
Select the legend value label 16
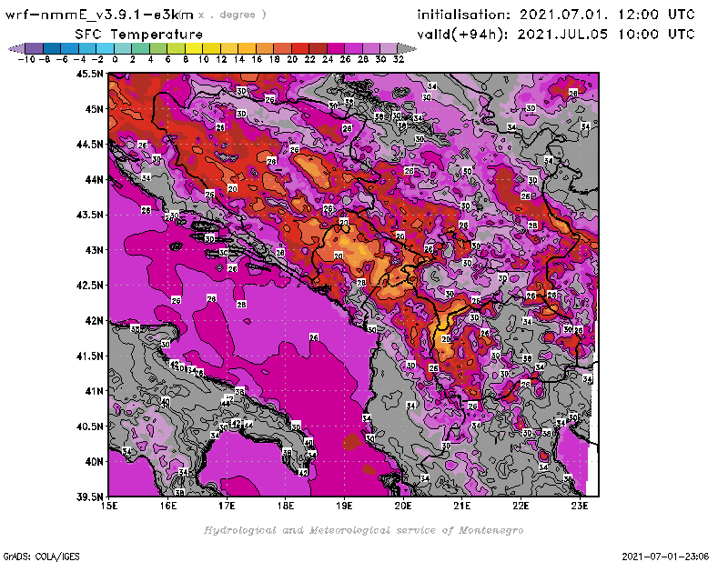(x=257, y=60)
